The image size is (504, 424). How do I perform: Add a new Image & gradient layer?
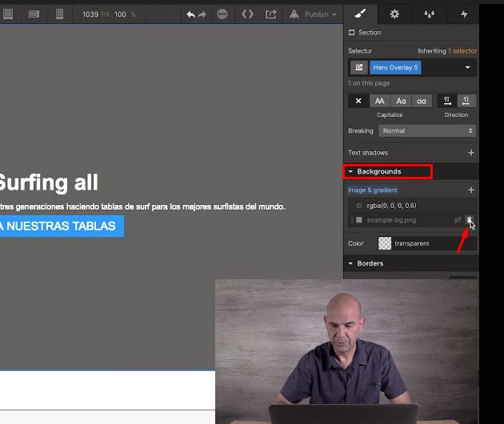(470, 190)
